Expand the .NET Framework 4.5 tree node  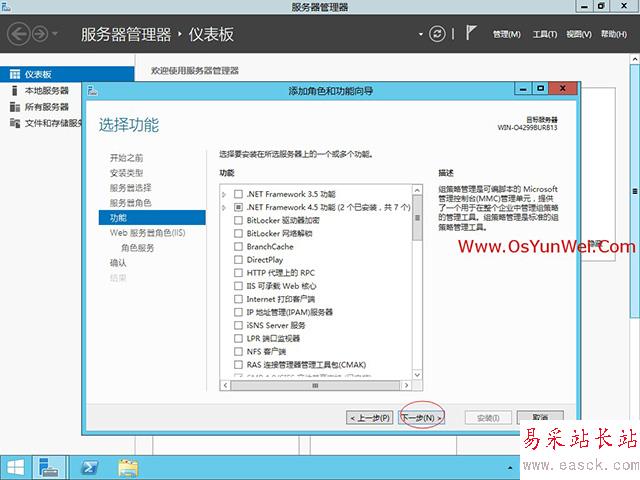click(x=224, y=207)
